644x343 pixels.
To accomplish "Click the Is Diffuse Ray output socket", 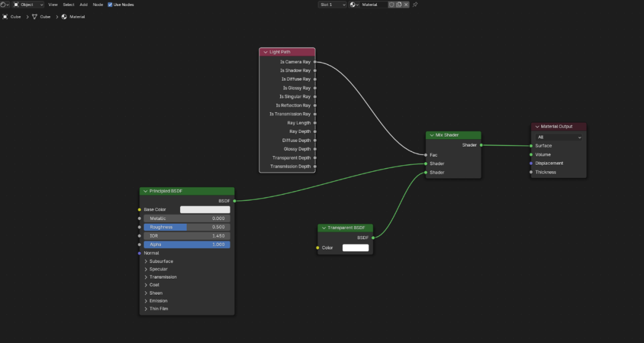I will (x=315, y=79).
